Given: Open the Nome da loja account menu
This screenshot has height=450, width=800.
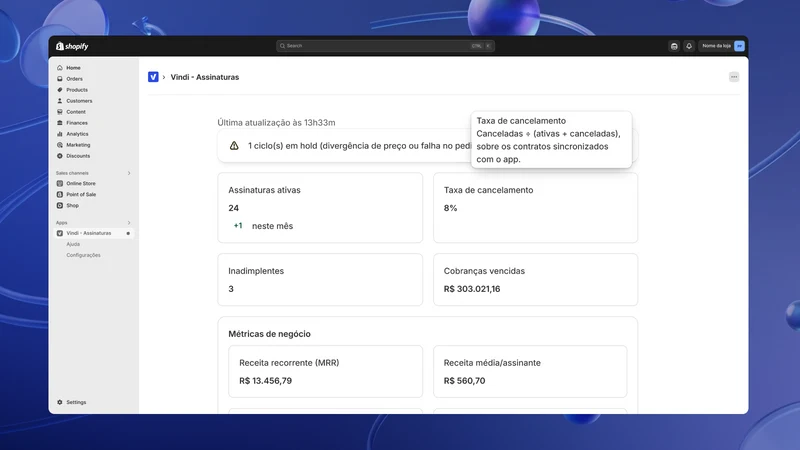Looking at the screenshot, I should tap(722, 46).
